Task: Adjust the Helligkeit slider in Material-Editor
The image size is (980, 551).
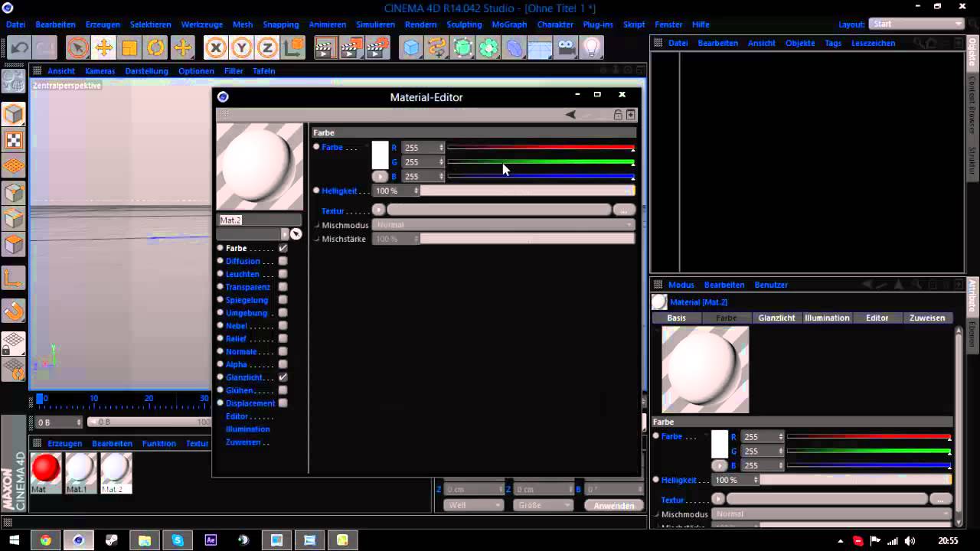Action: pos(528,191)
